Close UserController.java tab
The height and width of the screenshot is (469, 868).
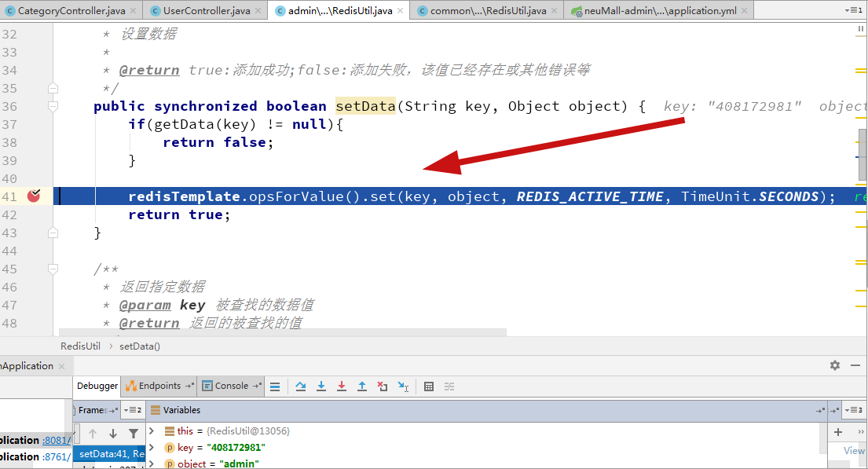tap(258, 10)
